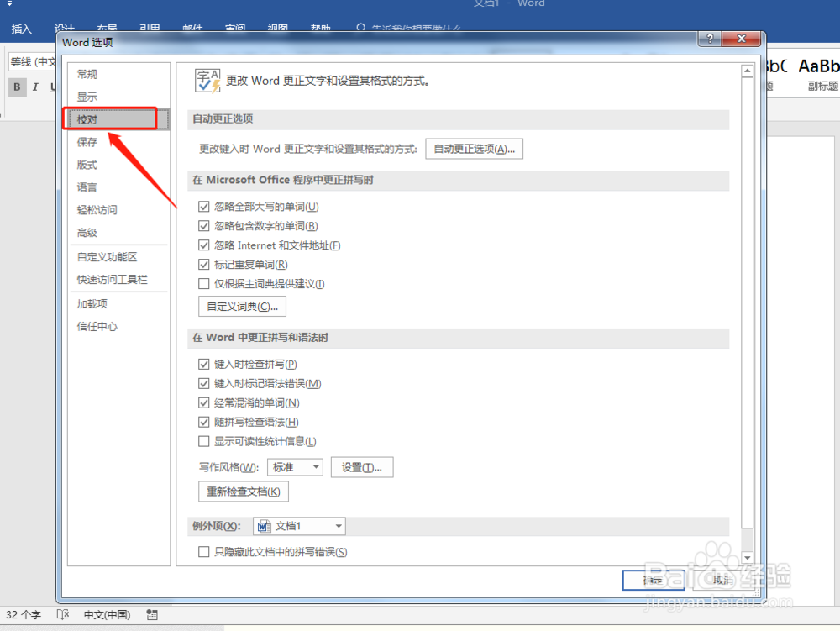The height and width of the screenshot is (631, 840).
Task: Select 校对 in options sidebar
Action: click(x=118, y=119)
